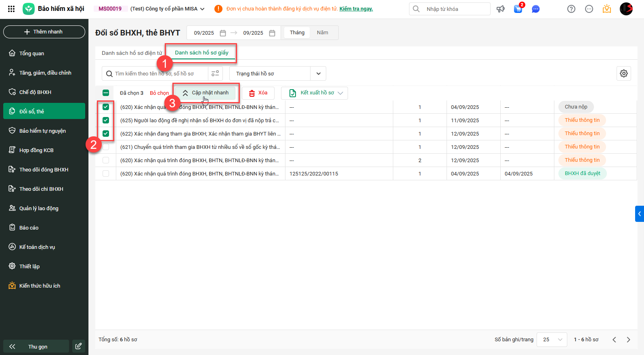Open Quản lý lao động menu
This screenshot has height=355, width=644.
pyautogui.click(x=39, y=208)
